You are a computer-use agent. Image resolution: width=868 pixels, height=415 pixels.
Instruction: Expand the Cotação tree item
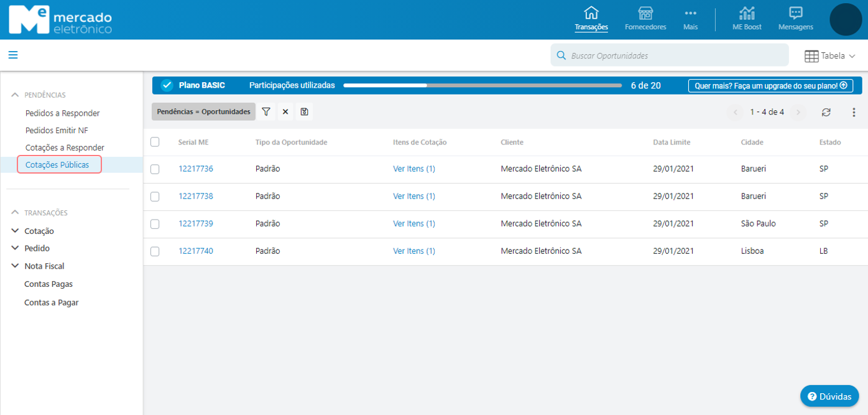pyautogui.click(x=16, y=231)
